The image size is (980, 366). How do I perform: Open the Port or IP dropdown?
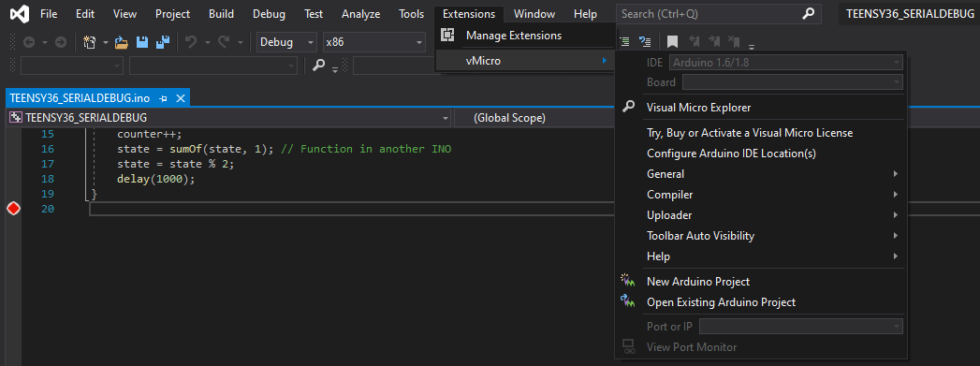(x=801, y=326)
